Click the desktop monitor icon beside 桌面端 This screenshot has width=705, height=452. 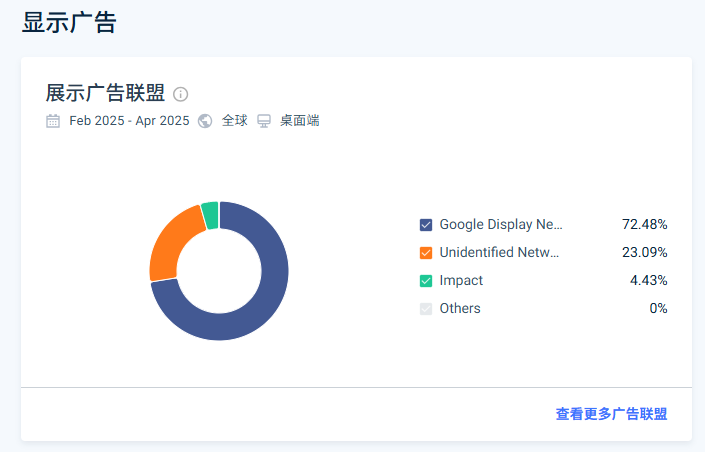[264, 121]
